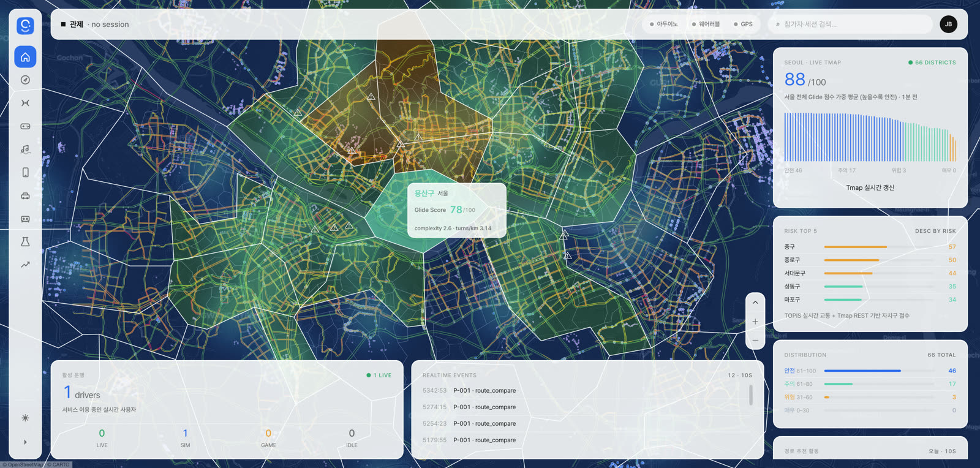
Task: Toggle the GPS status indicator
Action: [x=743, y=25]
